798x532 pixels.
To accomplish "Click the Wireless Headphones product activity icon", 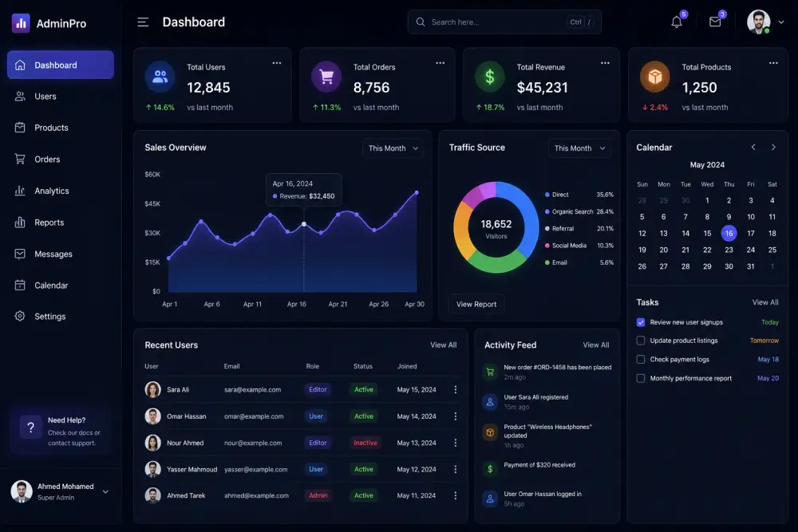I will tap(490, 432).
